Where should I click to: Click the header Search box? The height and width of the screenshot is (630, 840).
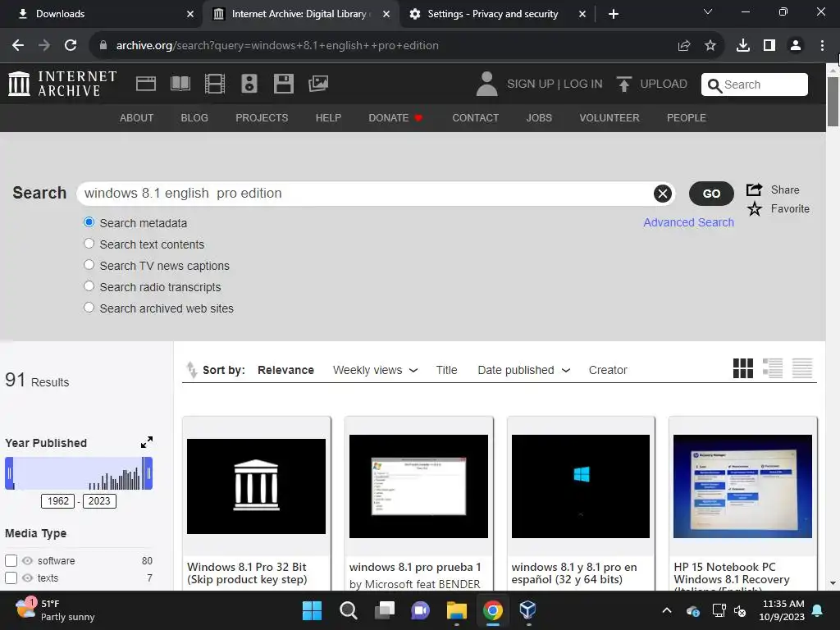755,84
